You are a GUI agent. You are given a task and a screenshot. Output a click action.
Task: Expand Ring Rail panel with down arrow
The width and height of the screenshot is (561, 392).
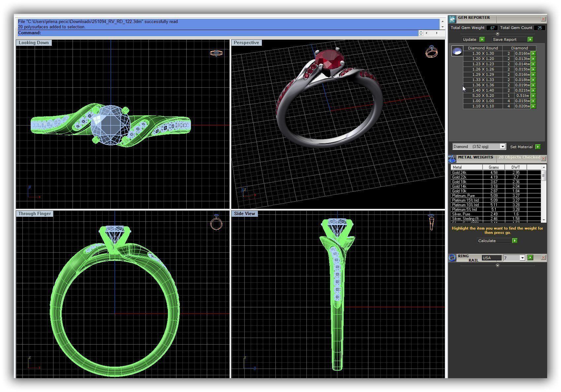tap(497, 266)
